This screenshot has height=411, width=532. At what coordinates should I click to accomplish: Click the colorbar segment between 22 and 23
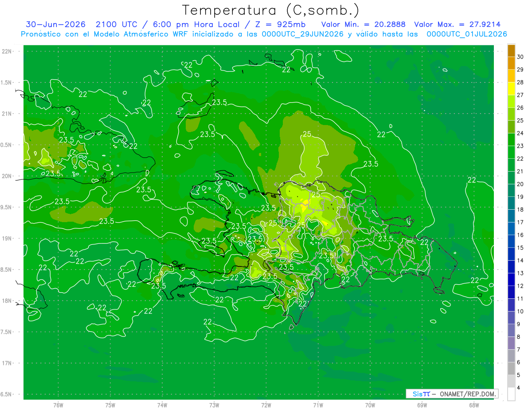(x=511, y=152)
